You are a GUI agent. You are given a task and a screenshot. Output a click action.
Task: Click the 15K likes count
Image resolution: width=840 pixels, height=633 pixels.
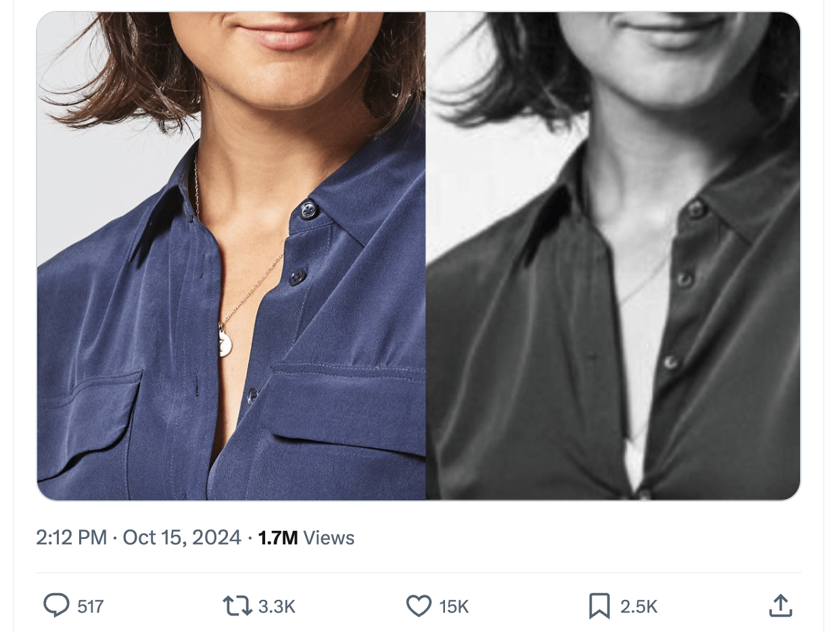tap(454, 607)
